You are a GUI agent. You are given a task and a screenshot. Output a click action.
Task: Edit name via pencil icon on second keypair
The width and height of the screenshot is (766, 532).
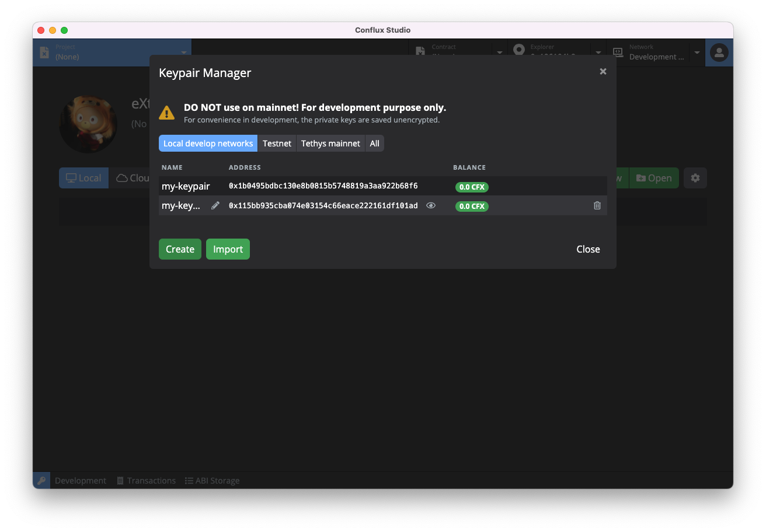tap(215, 205)
